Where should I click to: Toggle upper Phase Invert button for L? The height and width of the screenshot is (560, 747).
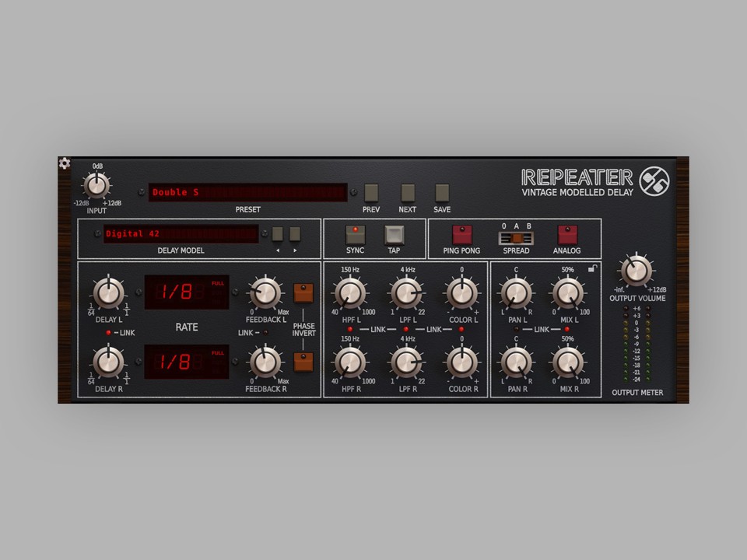coord(303,293)
